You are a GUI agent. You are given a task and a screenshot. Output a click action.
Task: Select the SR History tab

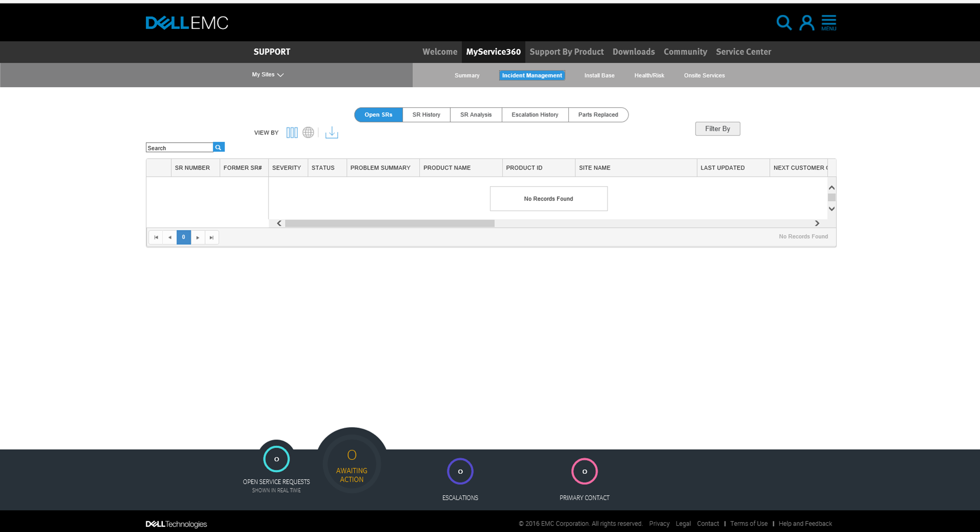tap(426, 114)
